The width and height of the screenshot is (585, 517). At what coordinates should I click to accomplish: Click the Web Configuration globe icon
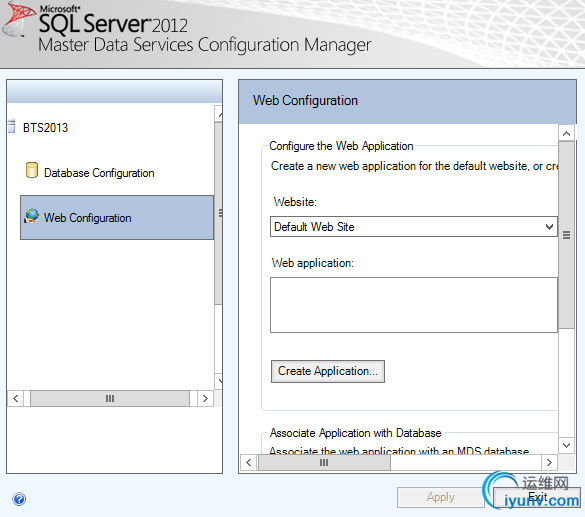tap(32, 216)
